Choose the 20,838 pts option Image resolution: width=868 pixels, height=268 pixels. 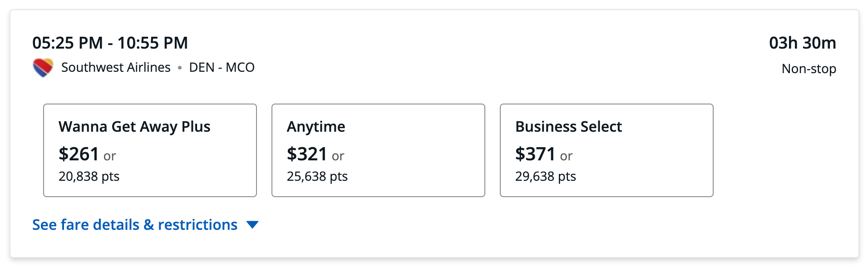tap(89, 176)
